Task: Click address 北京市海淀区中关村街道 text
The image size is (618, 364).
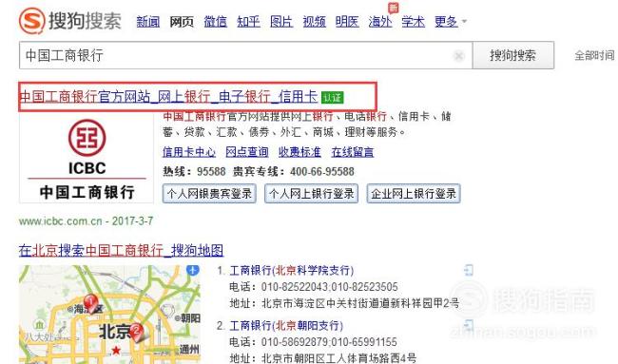Action: 360,303
